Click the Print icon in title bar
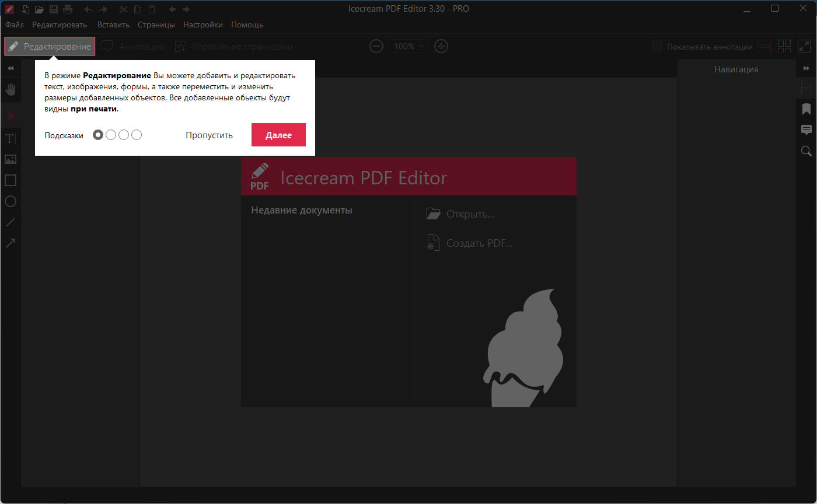This screenshot has height=504, width=817. (68, 9)
